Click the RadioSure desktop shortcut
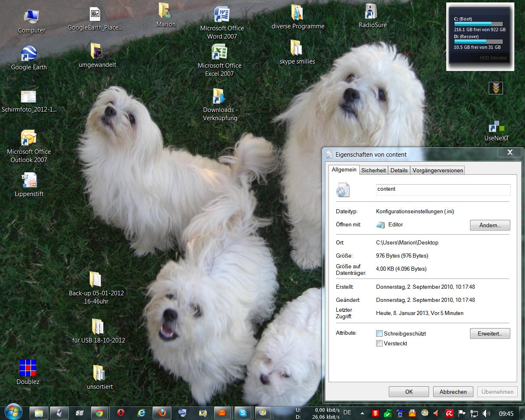 (x=372, y=16)
